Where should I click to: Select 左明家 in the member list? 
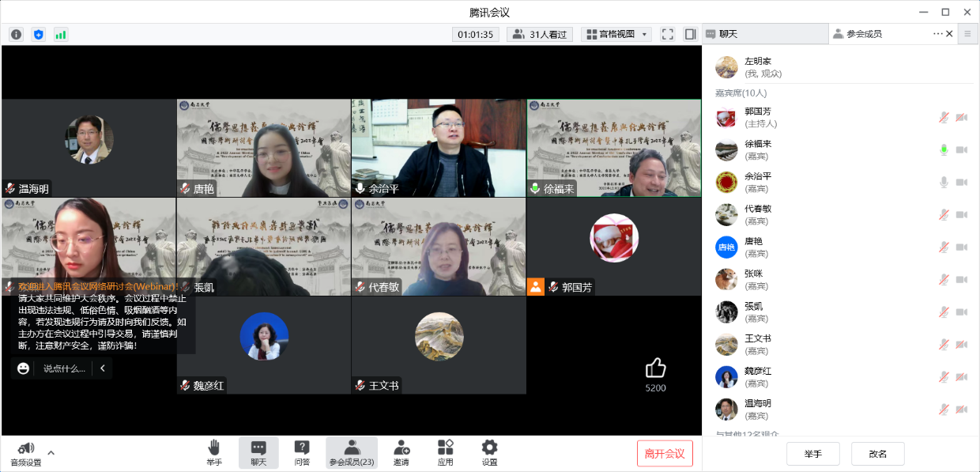click(840, 67)
